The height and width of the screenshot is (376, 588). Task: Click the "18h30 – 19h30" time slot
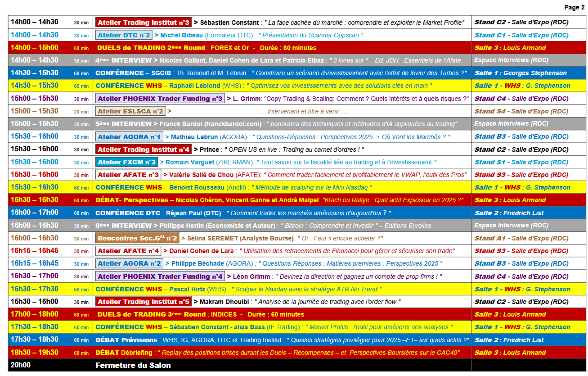(35, 353)
